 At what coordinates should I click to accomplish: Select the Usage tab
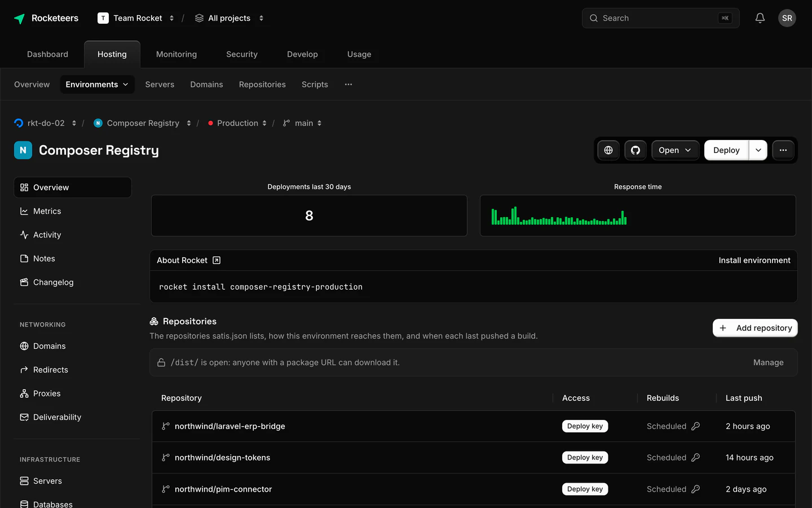click(x=359, y=54)
